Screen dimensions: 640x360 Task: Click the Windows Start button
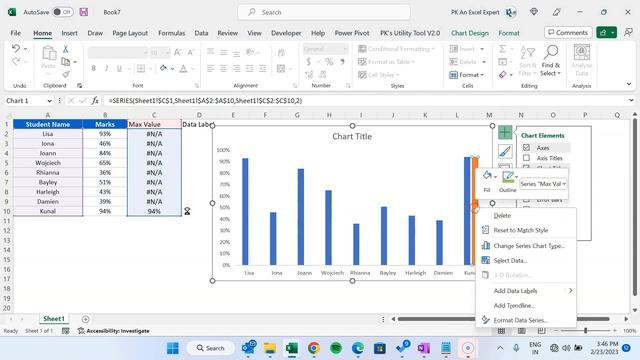tap(173, 348)
